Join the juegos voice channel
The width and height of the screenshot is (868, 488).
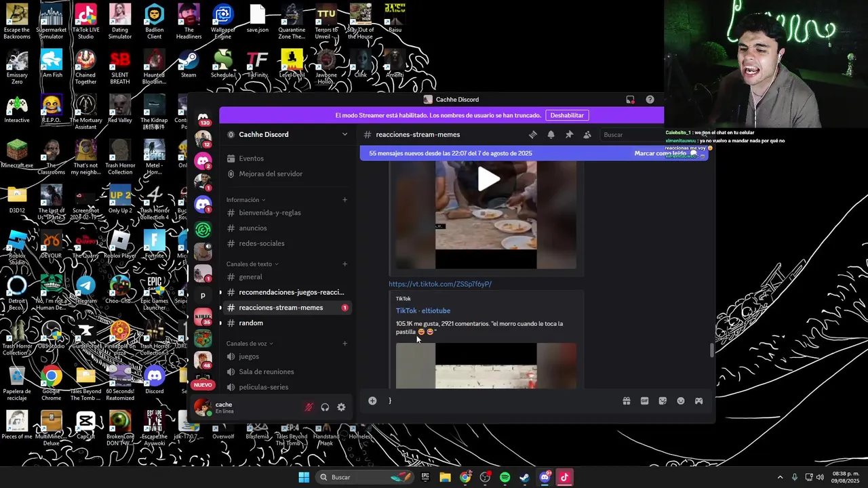(288, 357)
